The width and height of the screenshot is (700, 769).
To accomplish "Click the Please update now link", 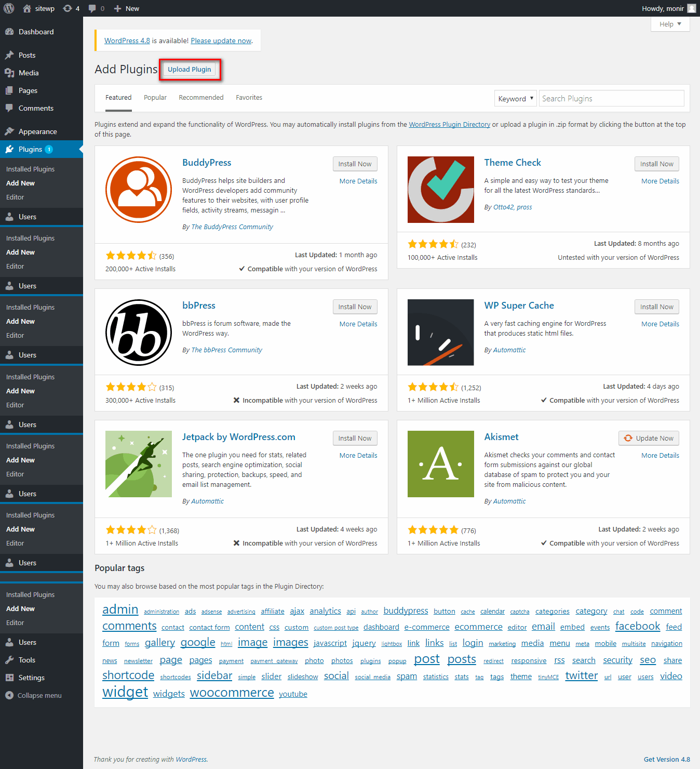I will 221,41.
